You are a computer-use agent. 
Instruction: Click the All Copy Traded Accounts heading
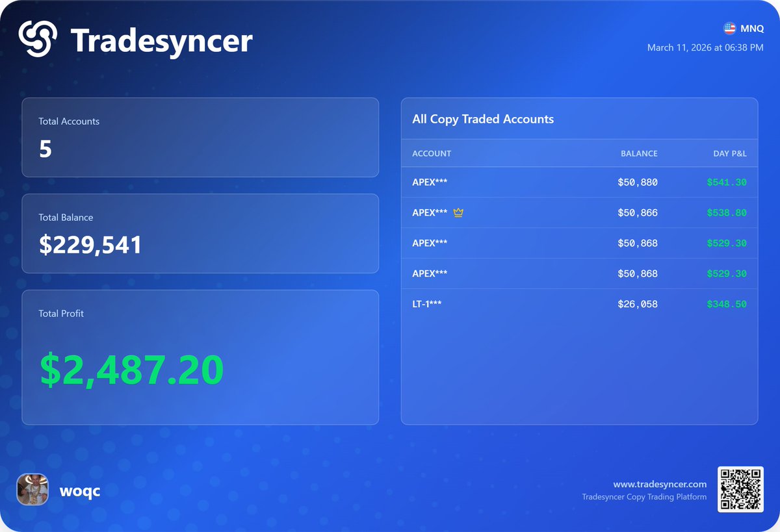pos(483,119)
